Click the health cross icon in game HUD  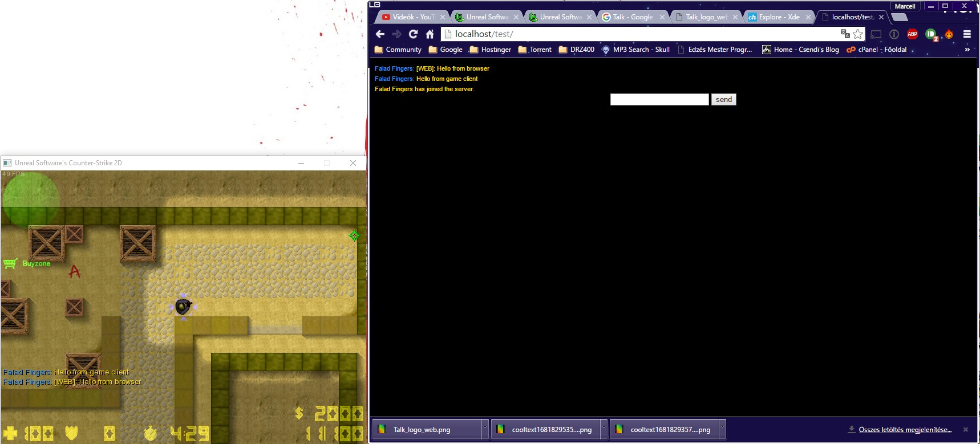pyautogui.click(x=10, y=433)
